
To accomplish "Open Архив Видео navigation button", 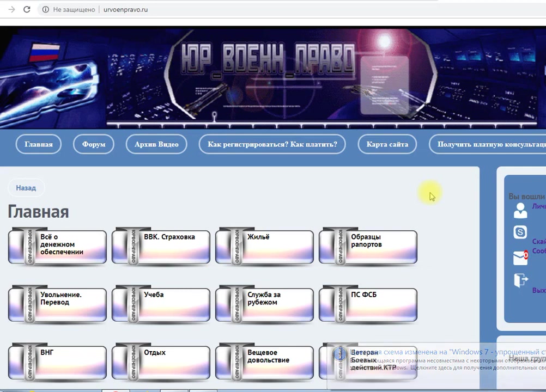I will point(156,144).
